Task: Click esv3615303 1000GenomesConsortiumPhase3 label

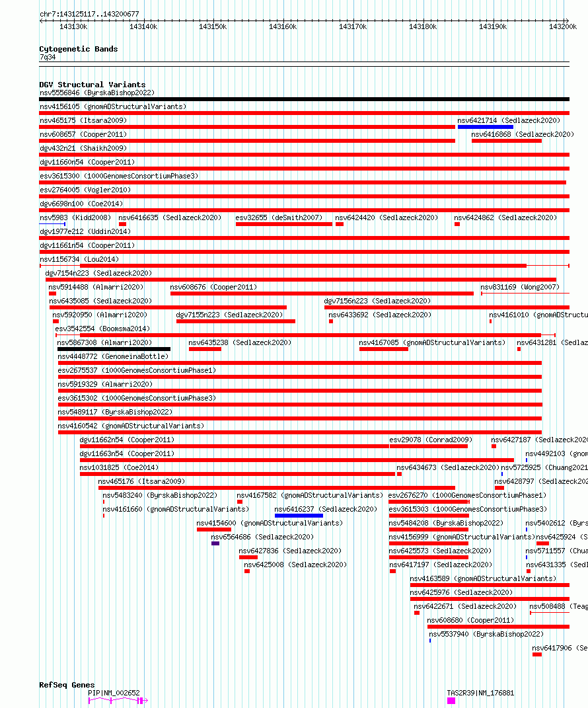Action: click(468, 509)
